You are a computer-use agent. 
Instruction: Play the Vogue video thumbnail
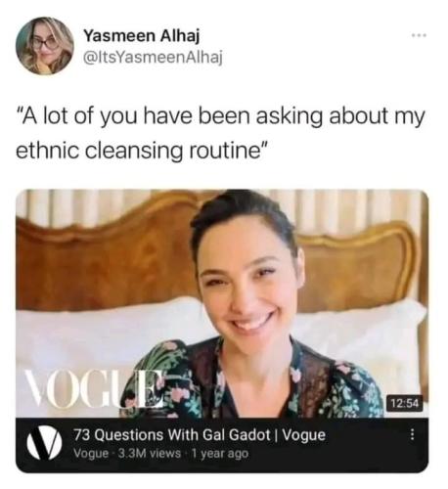coord(222,303)
